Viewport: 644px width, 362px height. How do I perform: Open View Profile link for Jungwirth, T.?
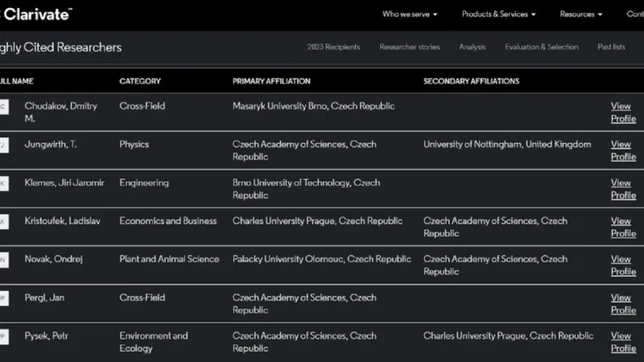click(x=622, y=150)
